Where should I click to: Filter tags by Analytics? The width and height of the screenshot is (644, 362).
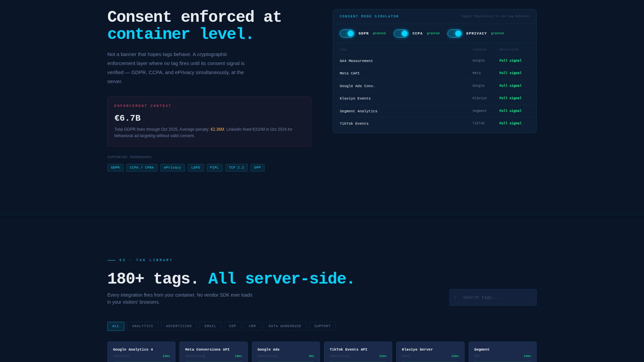click(143, 326)
